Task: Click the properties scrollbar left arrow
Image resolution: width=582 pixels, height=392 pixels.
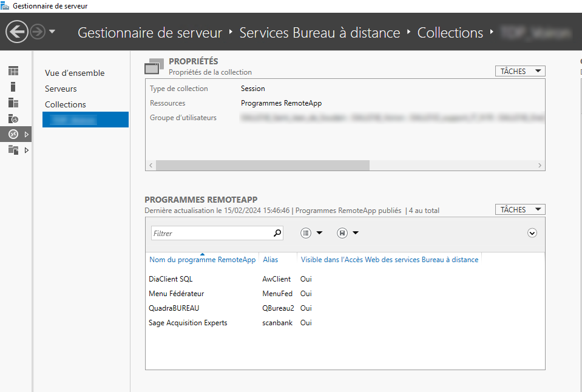Action: [x=151, y=166]
